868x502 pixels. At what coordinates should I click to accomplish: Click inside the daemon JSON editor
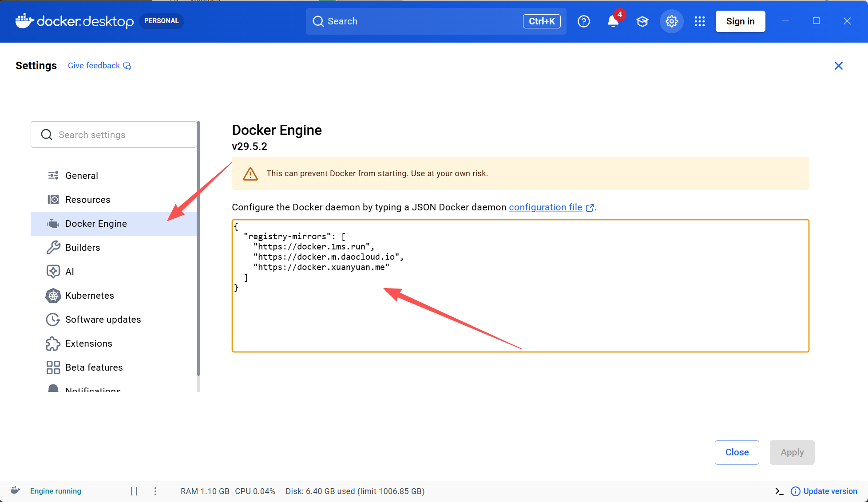pos(520,286)
